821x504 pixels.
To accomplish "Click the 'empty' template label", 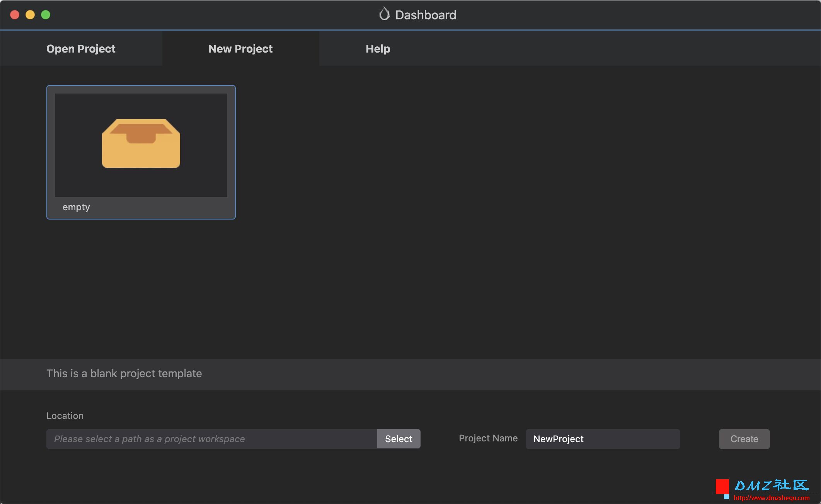I will 76,207.
